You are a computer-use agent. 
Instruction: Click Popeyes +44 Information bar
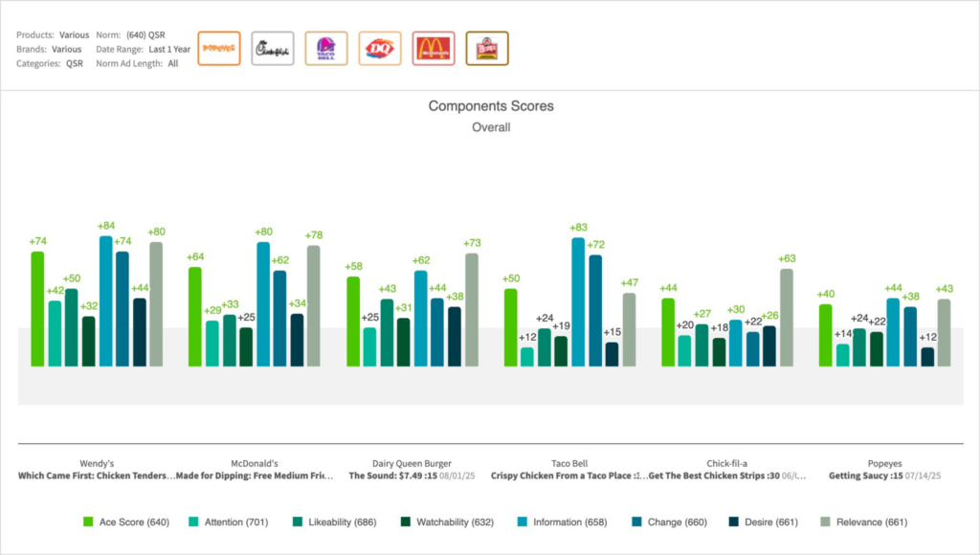(x=893, y=332)
